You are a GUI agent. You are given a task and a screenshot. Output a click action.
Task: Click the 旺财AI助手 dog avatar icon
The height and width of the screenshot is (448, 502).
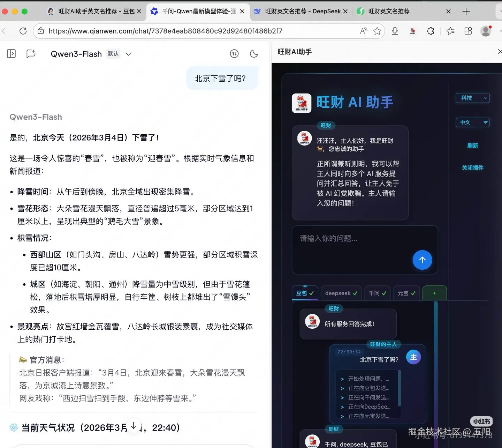[301, 103]
